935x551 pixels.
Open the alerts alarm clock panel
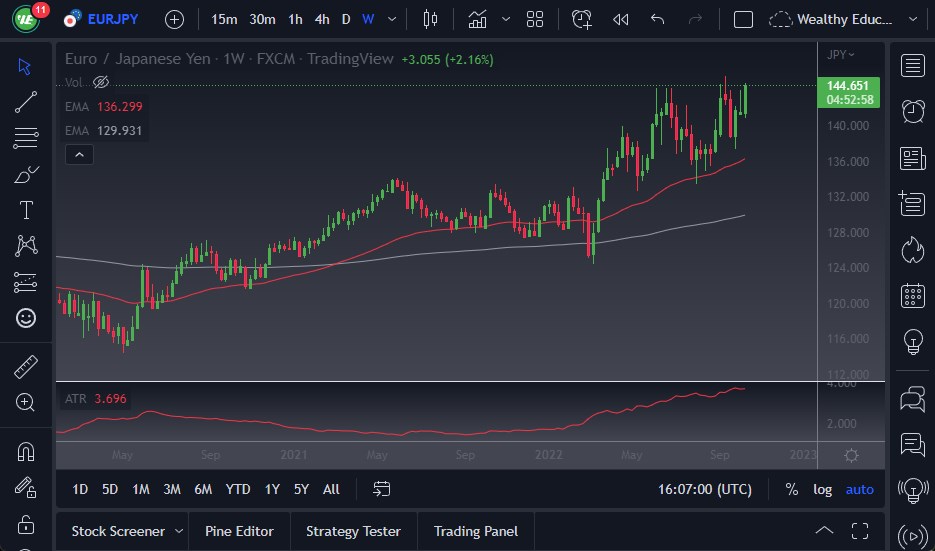(x=912, y=111)
